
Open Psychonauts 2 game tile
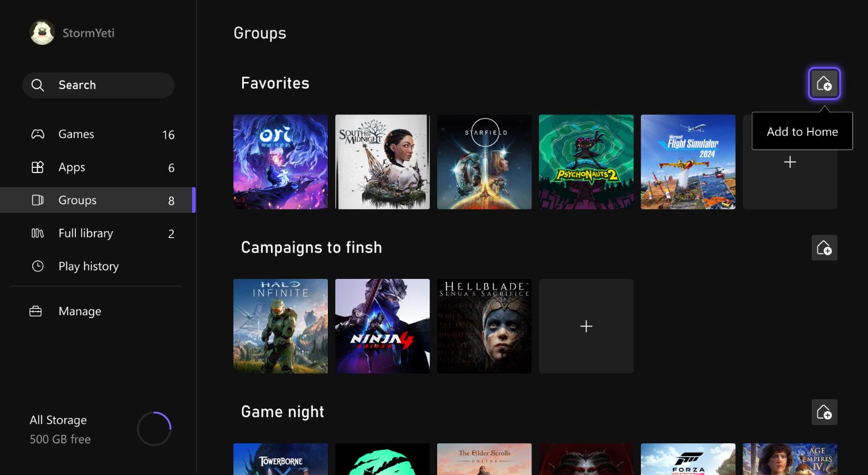(x=586, y=162)
